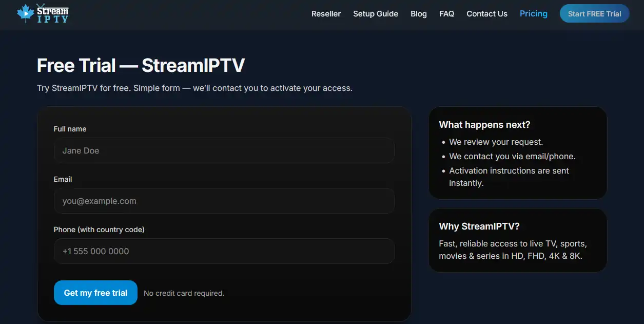
Task: Open the Reseller page
Action: click(326, 14)
